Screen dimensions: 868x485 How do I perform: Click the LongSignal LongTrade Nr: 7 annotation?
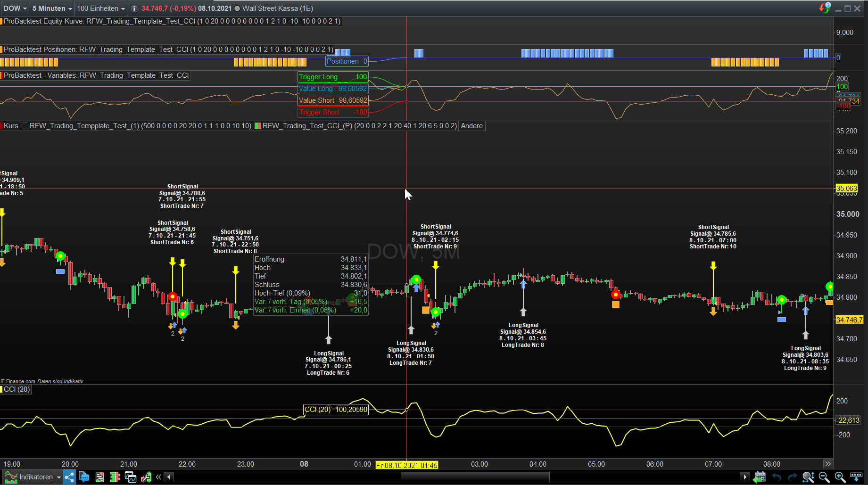tap(411, 353)
